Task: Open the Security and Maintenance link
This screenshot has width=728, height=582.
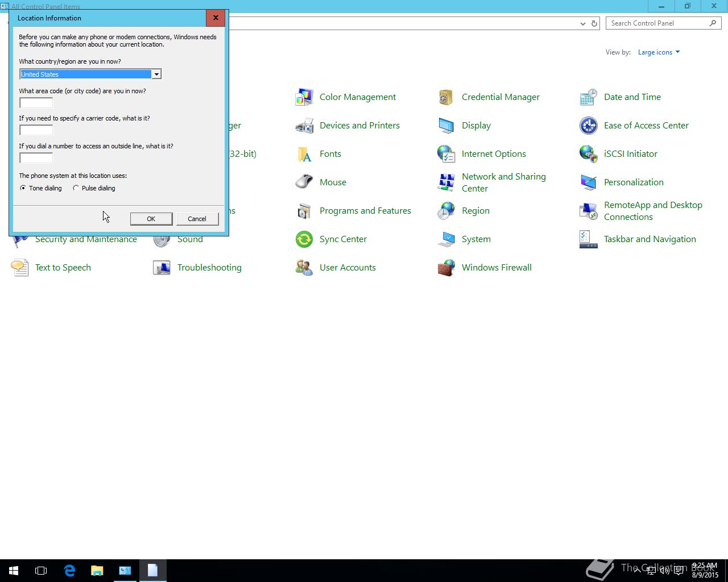Action: (86, 239)
